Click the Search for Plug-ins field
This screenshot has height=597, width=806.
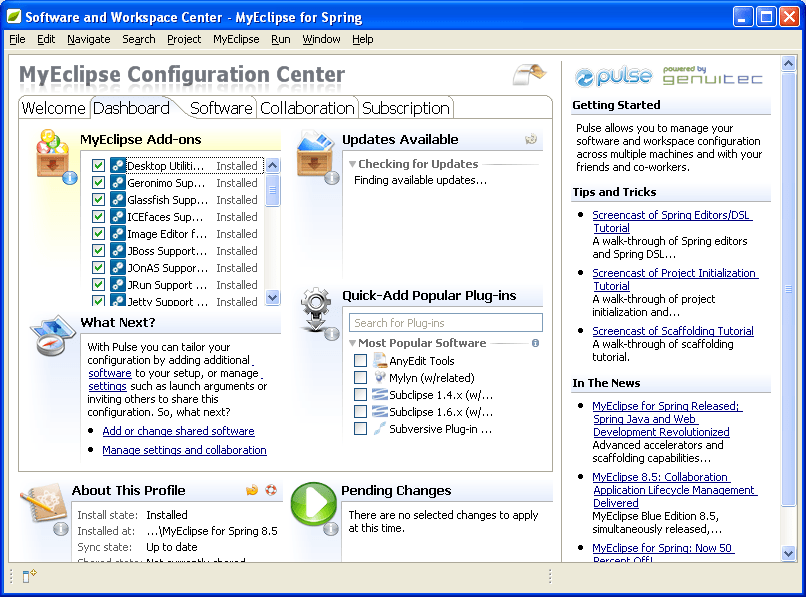[446, 322]
